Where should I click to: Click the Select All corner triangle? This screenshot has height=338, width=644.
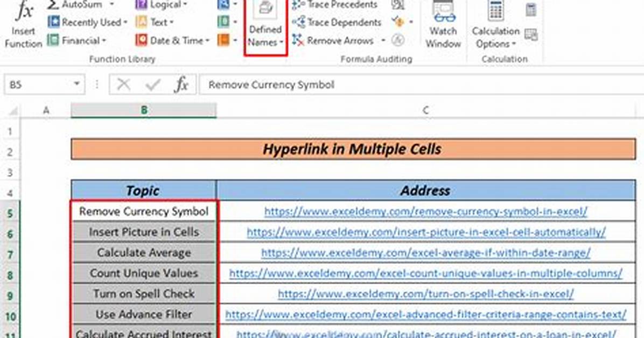13,111
